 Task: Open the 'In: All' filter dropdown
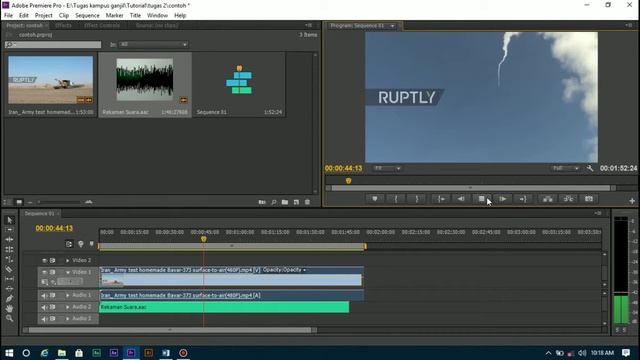tap(153, 44)
